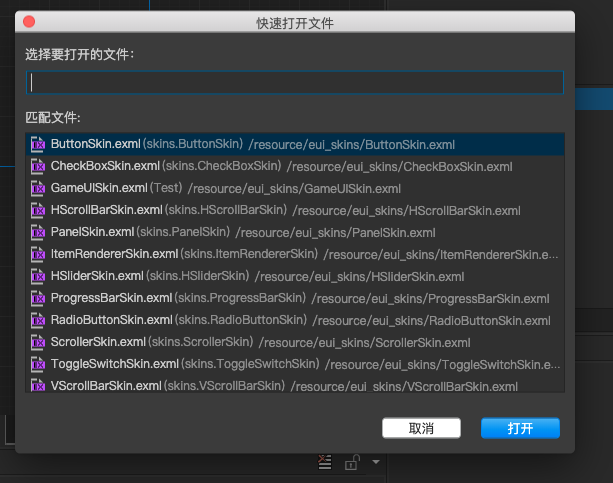Click the ButtonSkin.exml file icon
Screen dimensions: 613x483
(38, 144)
